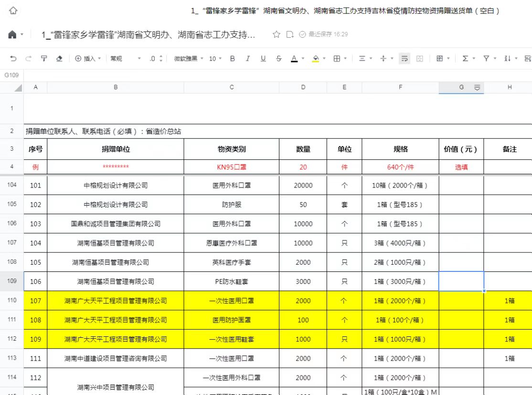Open the 插入 insert menu
The height and width of the screenshot is (395, 532).
pyautogui.click(x=87, y=58)
